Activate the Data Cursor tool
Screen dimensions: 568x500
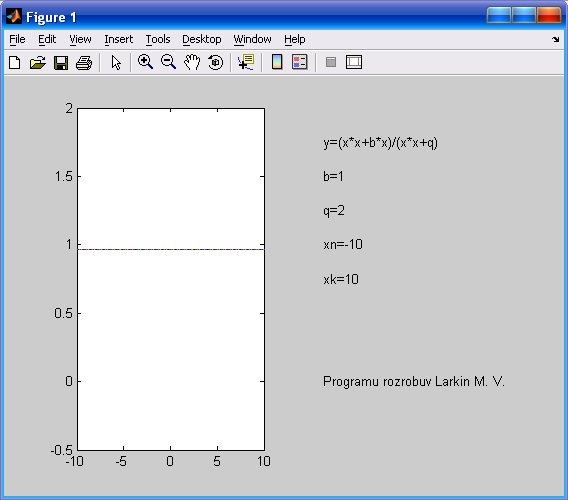tap(246, 62)
